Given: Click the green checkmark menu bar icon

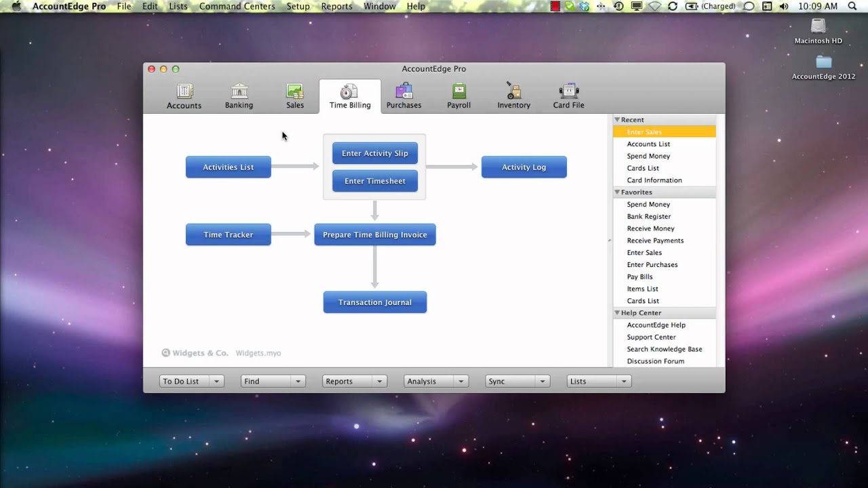Looking at the screenshot, I should 570,6.
